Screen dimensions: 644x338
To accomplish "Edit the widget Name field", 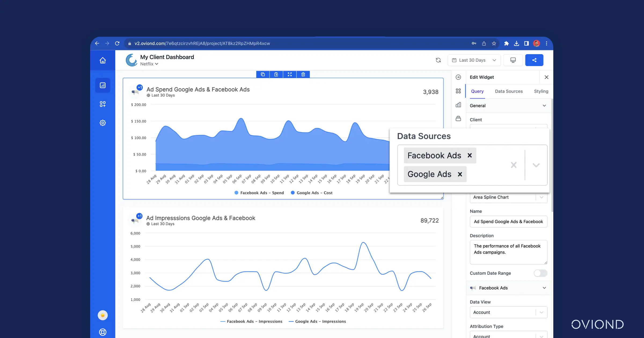I will (x=508, y=222).
